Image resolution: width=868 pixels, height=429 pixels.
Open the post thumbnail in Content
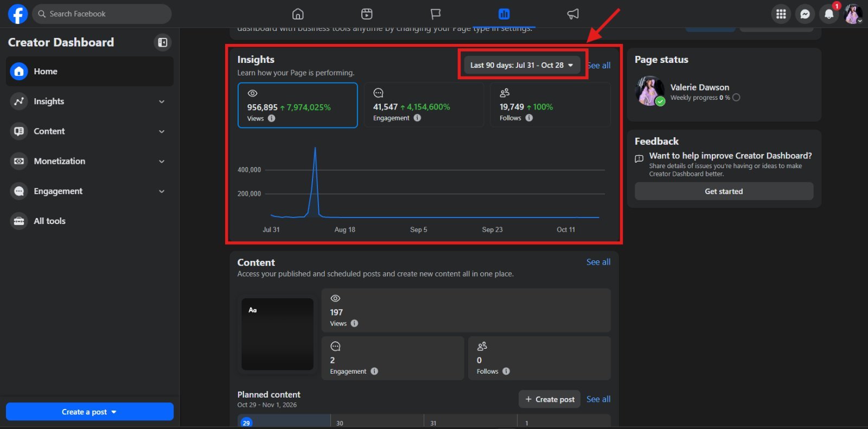(x=277, y=334)
